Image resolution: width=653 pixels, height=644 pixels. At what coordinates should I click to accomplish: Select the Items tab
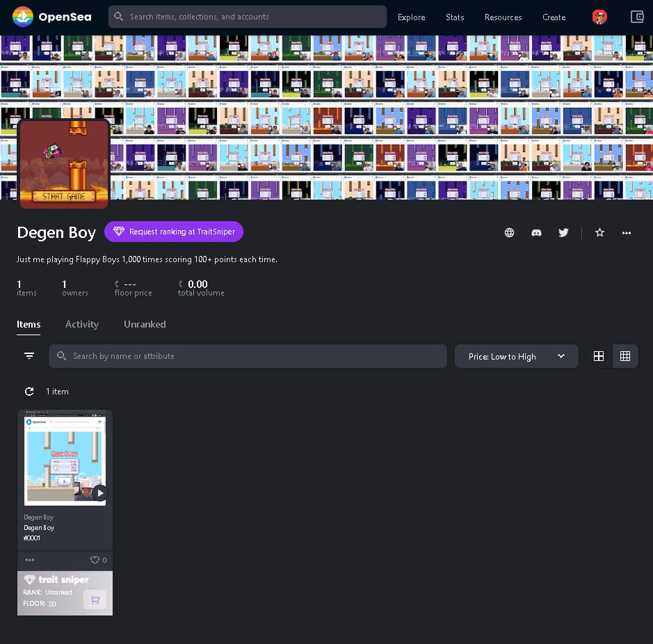29,325
